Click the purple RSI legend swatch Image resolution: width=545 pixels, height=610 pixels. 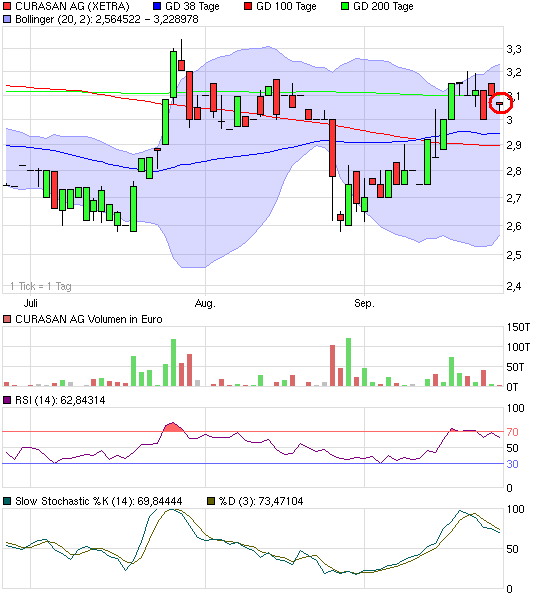(7, 400)
